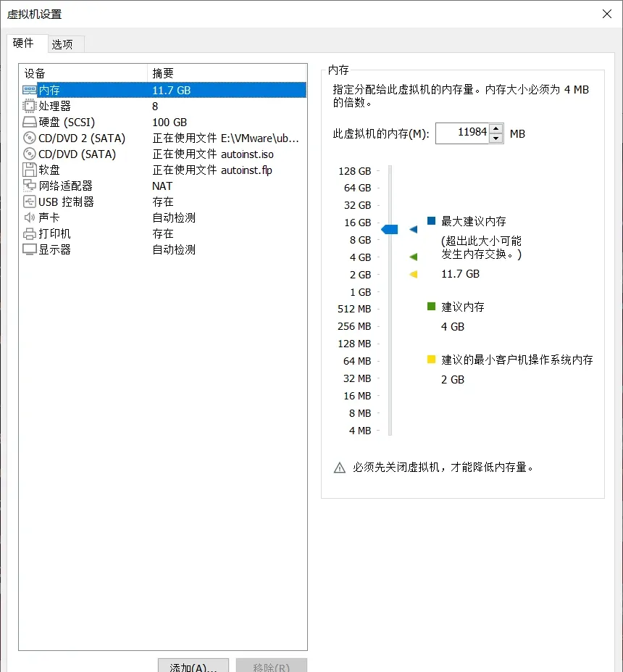Click the 512 MB scale label
This screenshot has width=623, height=672.
tap(354, 309)
